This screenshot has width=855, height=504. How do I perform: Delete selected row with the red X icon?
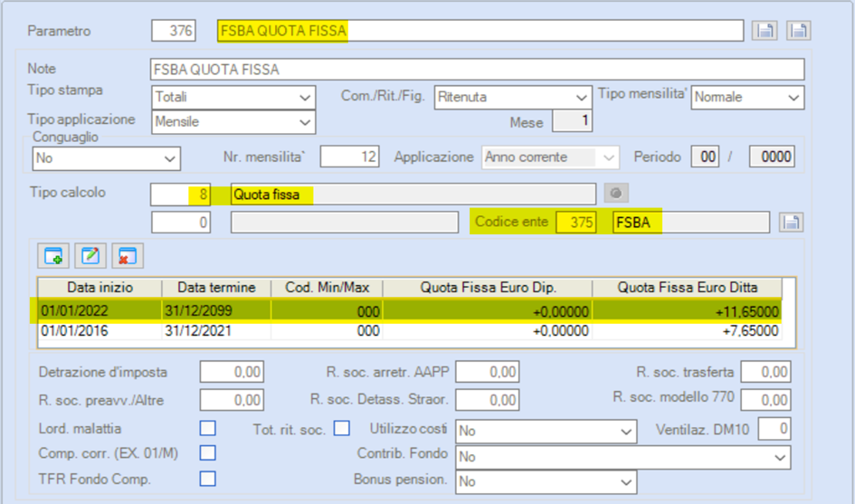pyautogui.click(x=128, y=255)
